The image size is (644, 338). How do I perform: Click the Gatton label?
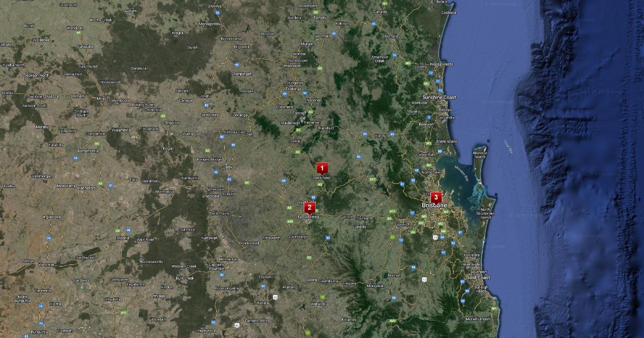pyautogui.click(x=347, y=216)
